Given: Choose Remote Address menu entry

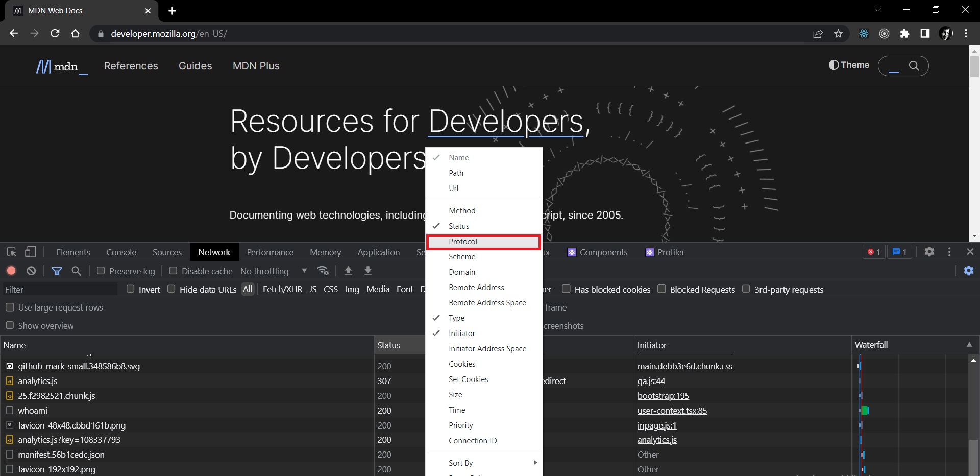Looking at the screenshot, I should [484, 288].
